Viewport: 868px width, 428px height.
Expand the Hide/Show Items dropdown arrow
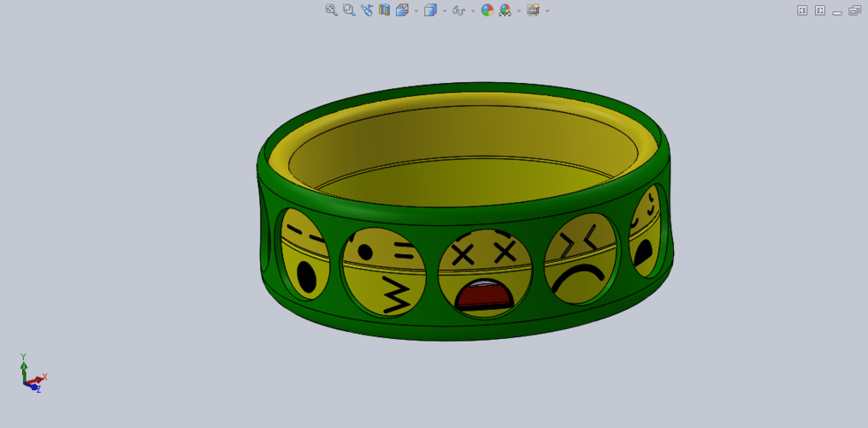point(473,10)
